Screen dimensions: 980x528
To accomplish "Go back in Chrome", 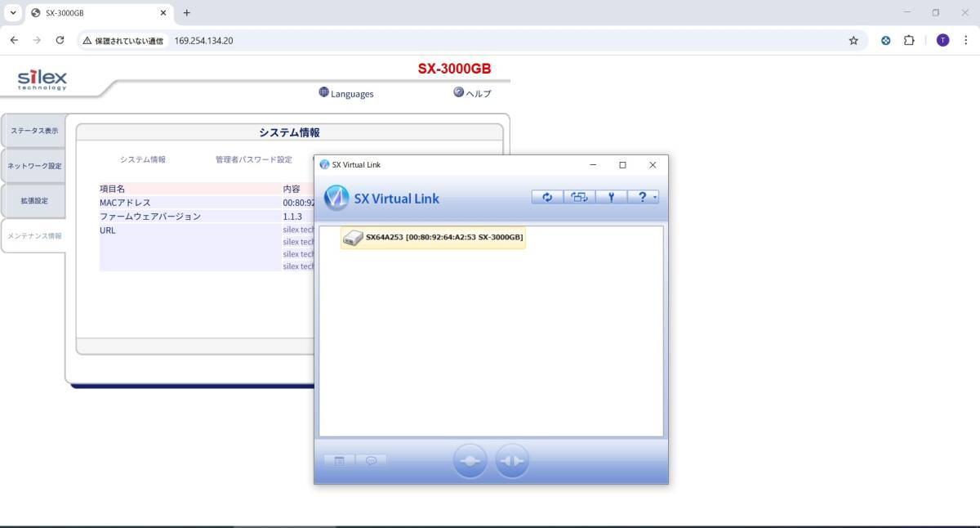I will [14, 40].
